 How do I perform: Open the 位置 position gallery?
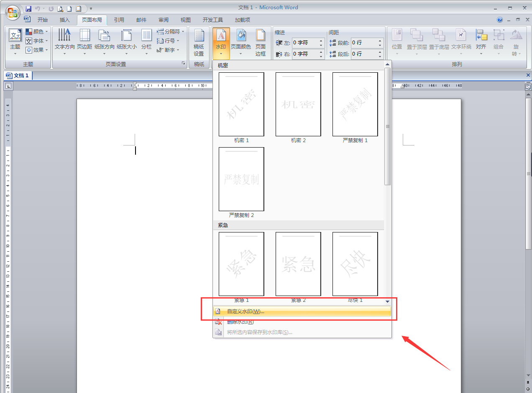point(397,42)
